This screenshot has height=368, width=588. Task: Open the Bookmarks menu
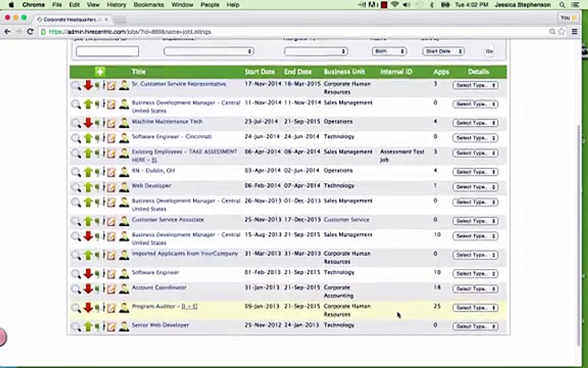[149, 5]
